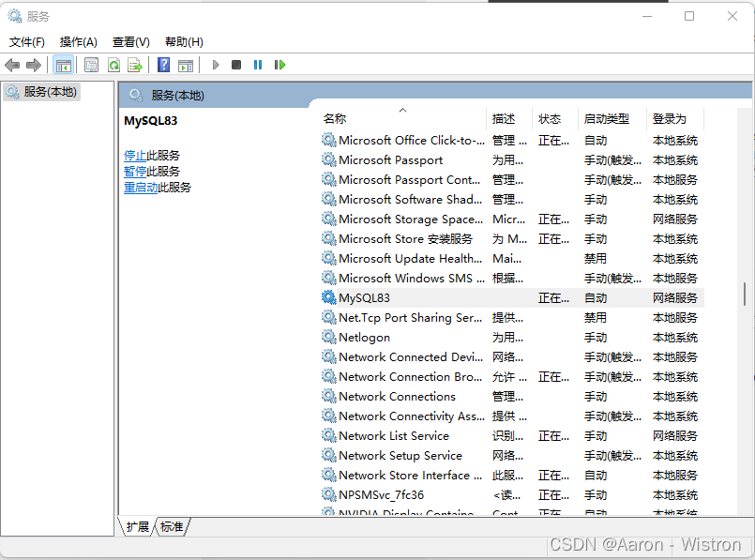This screenshot has width=755, height=560.
Task: Switch to the 标准 tab
Action: coord(172,527)
